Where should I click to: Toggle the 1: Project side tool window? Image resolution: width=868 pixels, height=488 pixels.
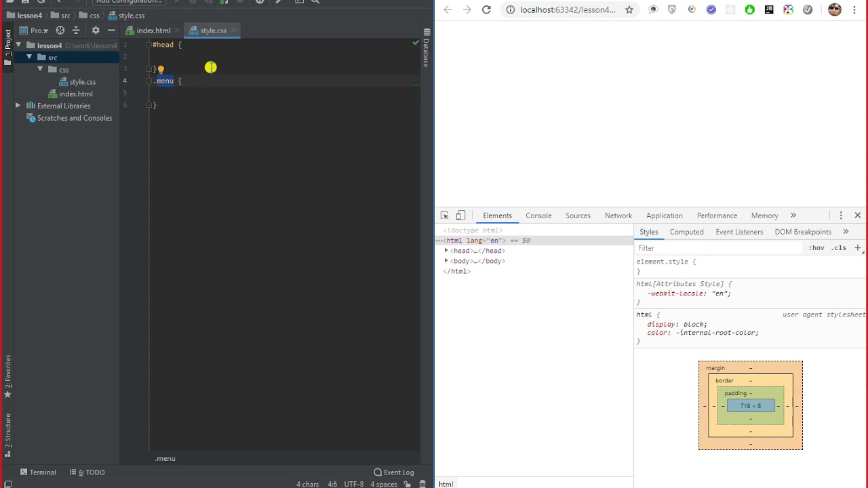pyautogui.click(x=7, y=47)
